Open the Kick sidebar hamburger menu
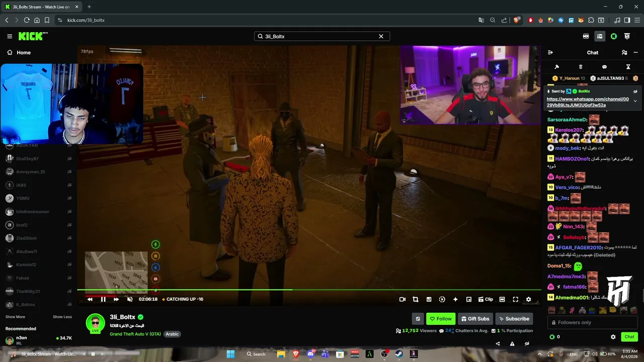 point(10,36)
